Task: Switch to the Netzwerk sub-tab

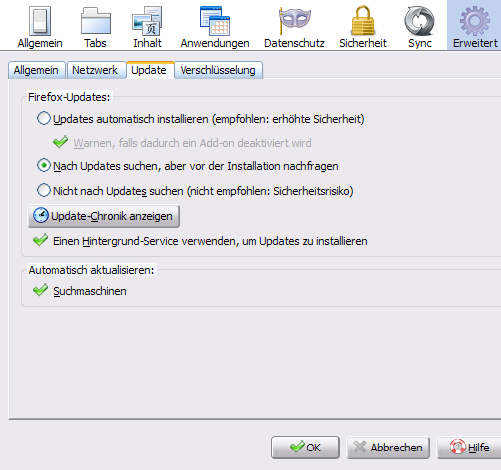Action: (x=95, y=70)
